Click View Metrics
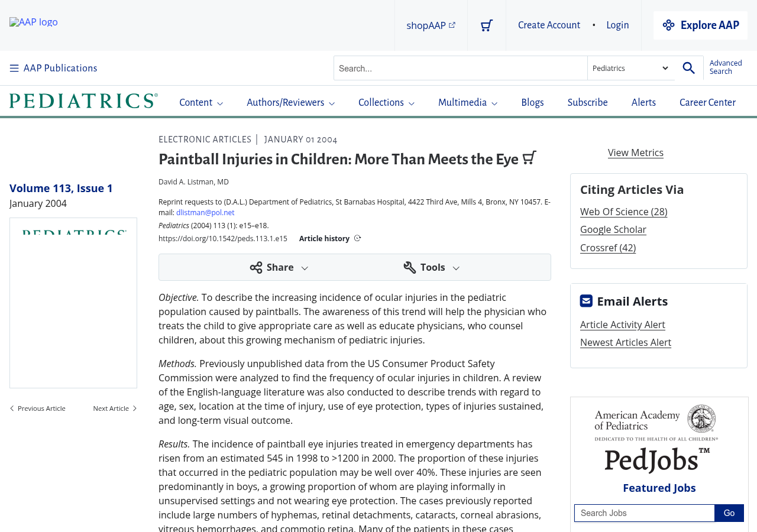 [636, 153]
